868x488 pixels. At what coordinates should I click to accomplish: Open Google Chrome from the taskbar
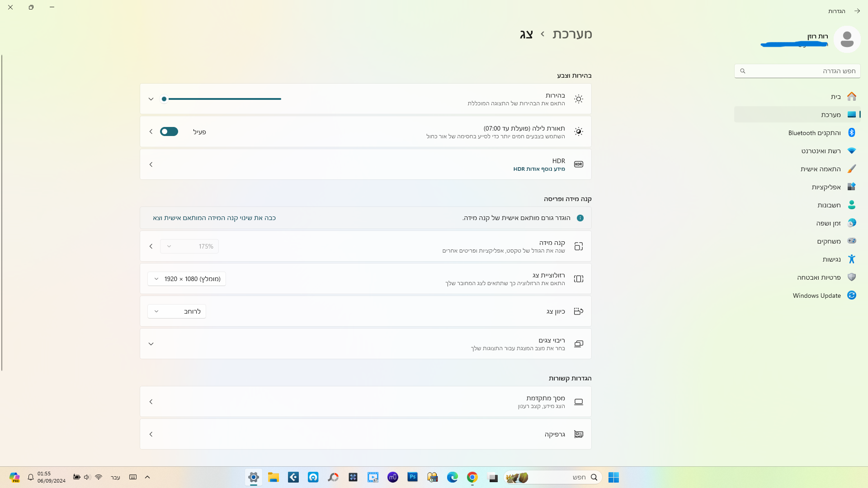pos(472,477)
